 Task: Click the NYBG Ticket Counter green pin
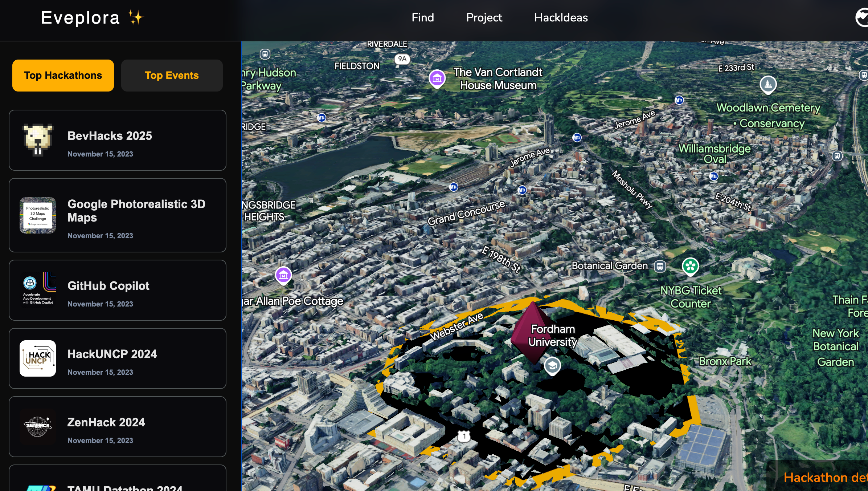coord(690,266)
